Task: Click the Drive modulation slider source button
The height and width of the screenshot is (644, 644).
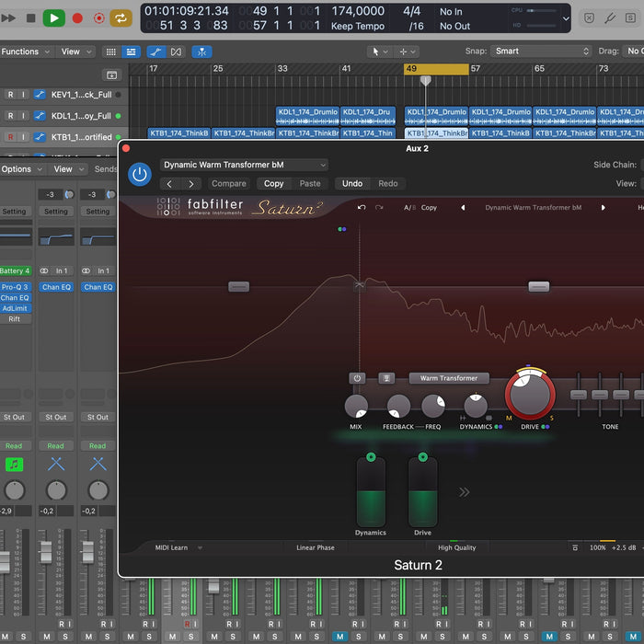Action: pyautogui.click(x=422, y=457)
